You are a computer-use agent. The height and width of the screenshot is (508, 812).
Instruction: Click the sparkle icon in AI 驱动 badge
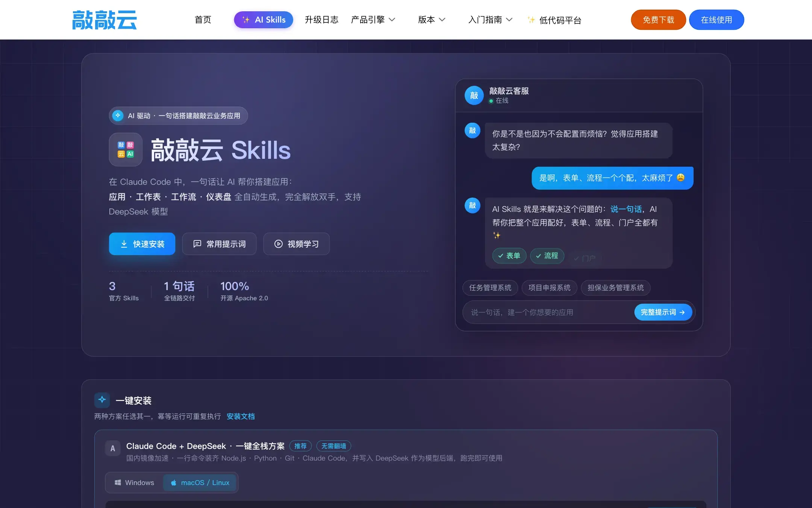(118, 116)
